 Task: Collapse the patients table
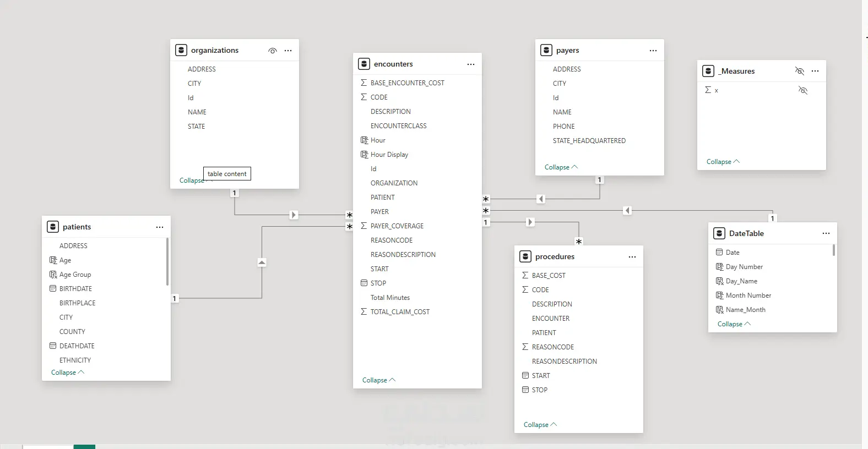pos(68,373)
